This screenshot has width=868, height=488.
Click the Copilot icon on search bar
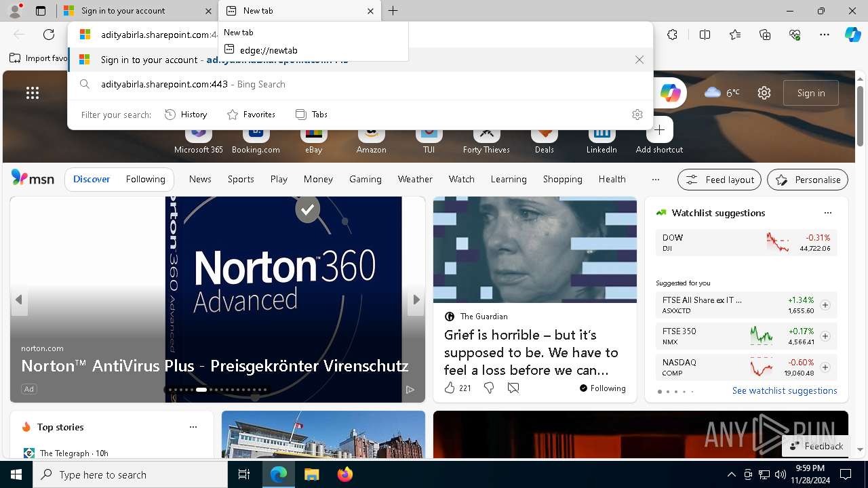tap(670, 93)
